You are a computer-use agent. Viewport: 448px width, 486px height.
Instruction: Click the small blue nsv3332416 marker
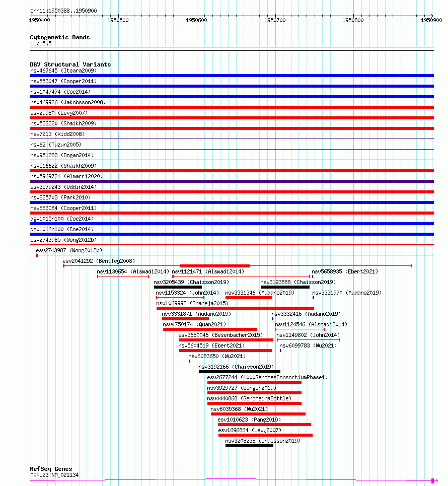click(x=273, y=319)
